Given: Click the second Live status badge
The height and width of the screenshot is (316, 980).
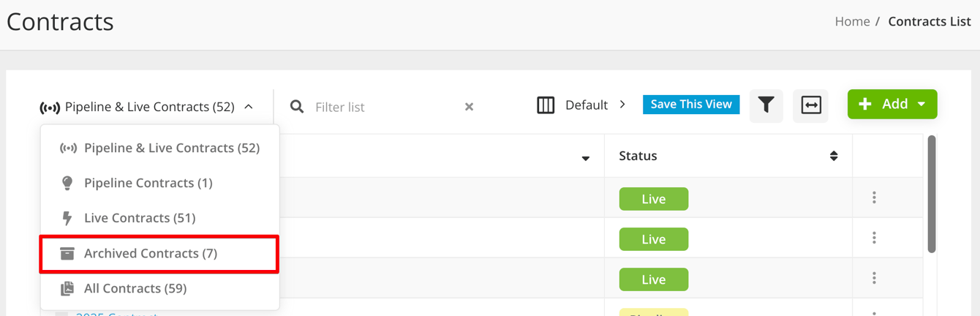Looking at the screenshot, I should click(x=653, y=239).
